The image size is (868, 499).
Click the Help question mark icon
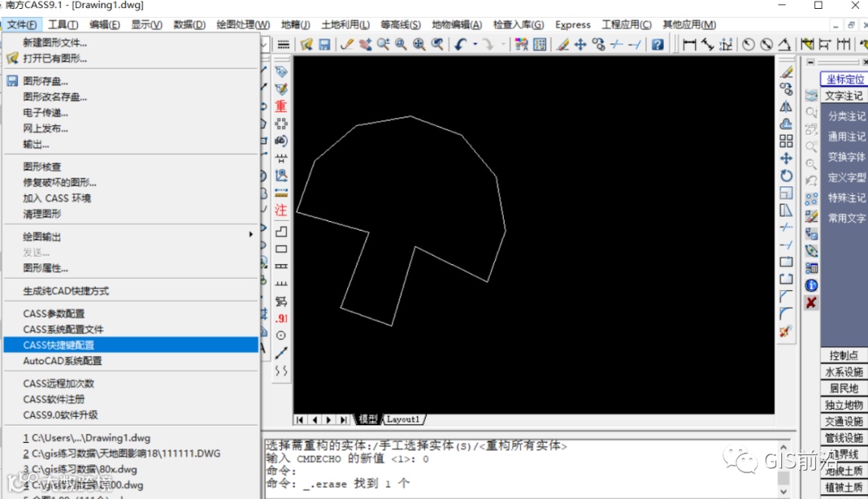point(657,44)
